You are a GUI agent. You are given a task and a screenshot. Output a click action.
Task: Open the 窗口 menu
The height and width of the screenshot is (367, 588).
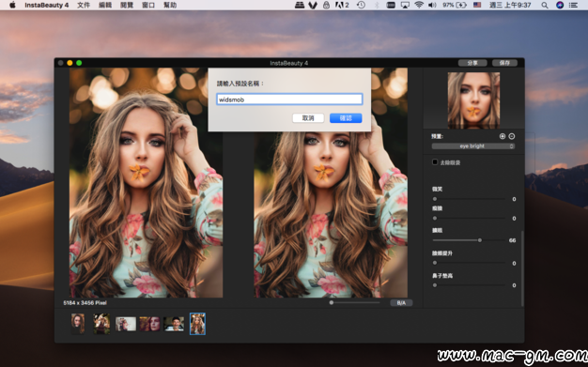coord(148,5)
